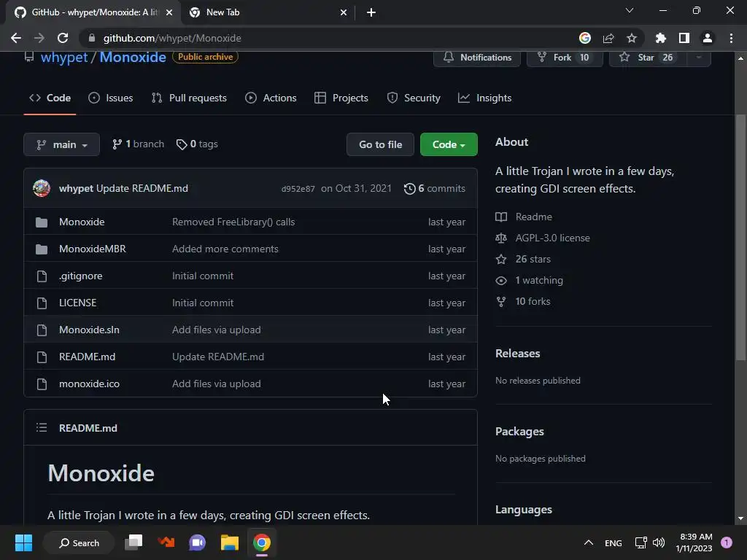Image resolution: width=747 pixels, height=560 pixels.
Task: Switch to the New Tab browser tab
Action: pyautogui.click(x=268, y=12)
